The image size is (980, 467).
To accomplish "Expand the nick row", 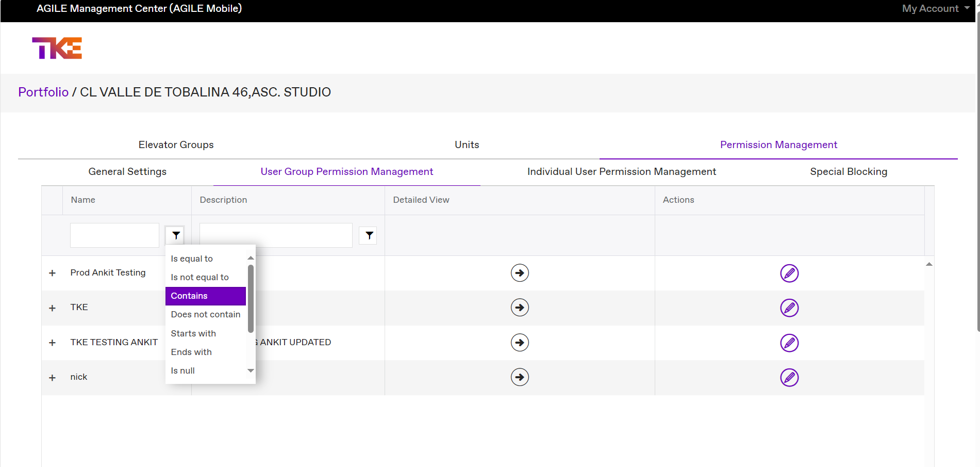I will click(x=52, y=378).
